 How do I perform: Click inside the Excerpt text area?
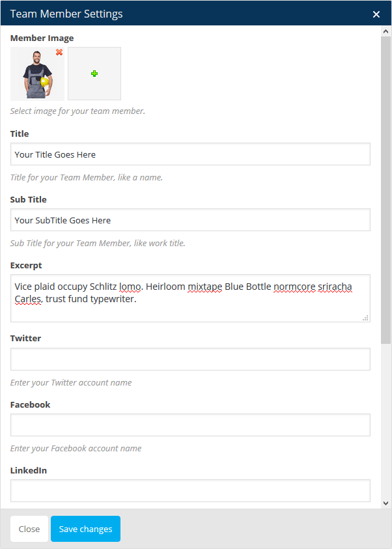click(190, 306)
